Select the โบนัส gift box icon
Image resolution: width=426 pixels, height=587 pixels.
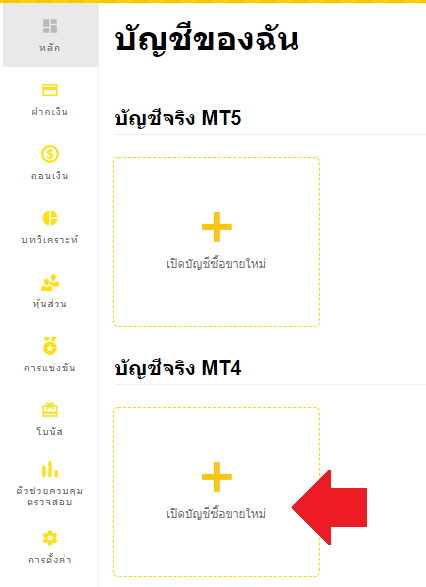pos(50,410)
